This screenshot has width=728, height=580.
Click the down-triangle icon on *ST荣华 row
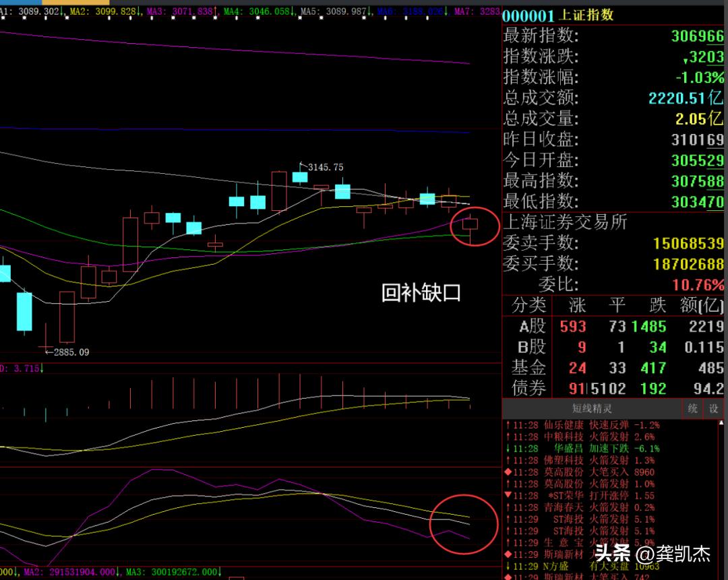[508, 496]
